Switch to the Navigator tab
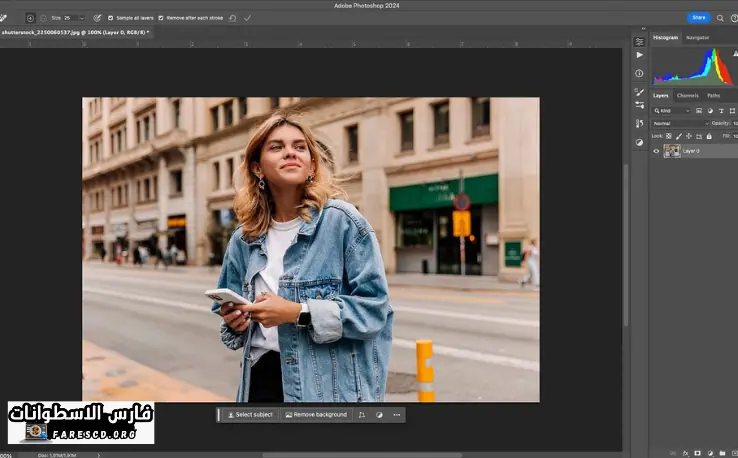 coord(697,37)
